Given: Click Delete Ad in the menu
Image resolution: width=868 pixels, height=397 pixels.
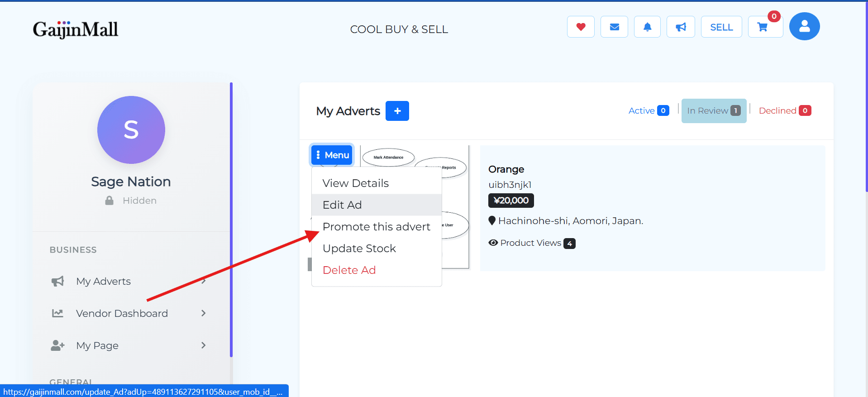Looking at the screenshot, I should click(x=377, y=270).
